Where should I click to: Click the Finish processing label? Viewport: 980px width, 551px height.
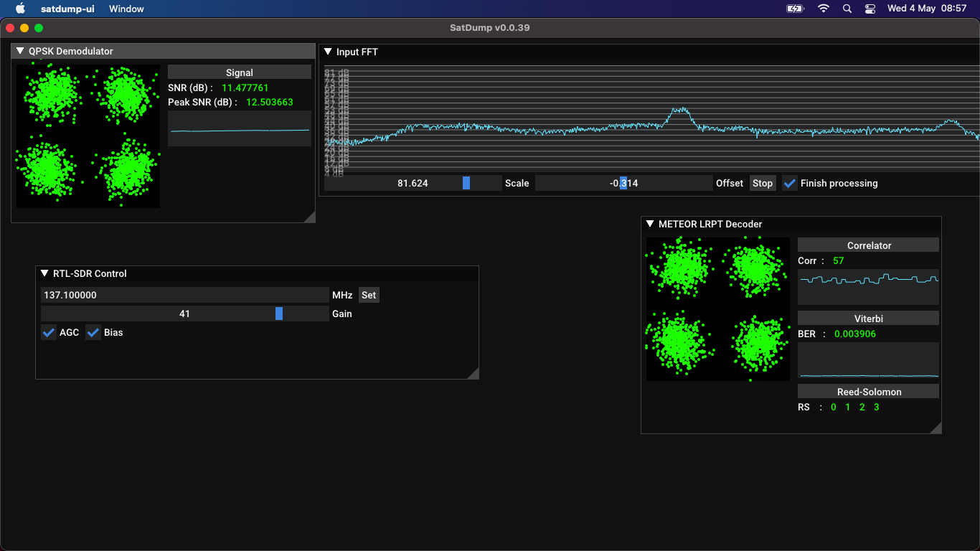pyautogui.click(x=839, y=183)
